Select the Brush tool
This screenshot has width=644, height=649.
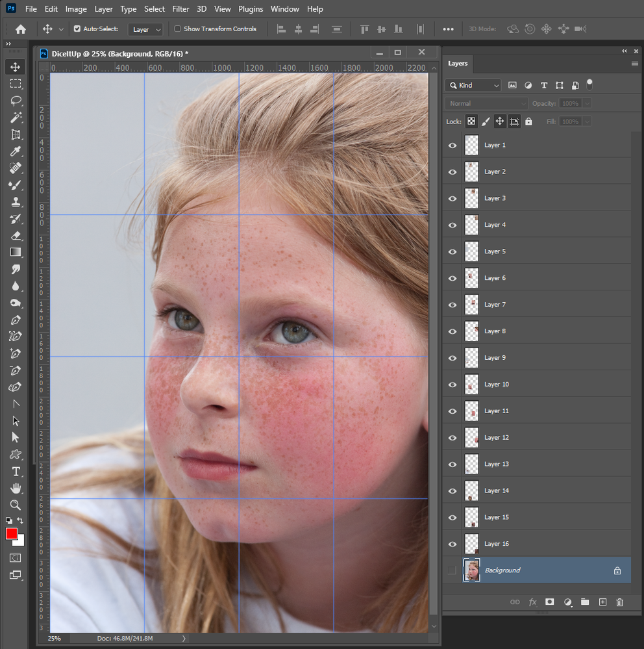point(16,185)
